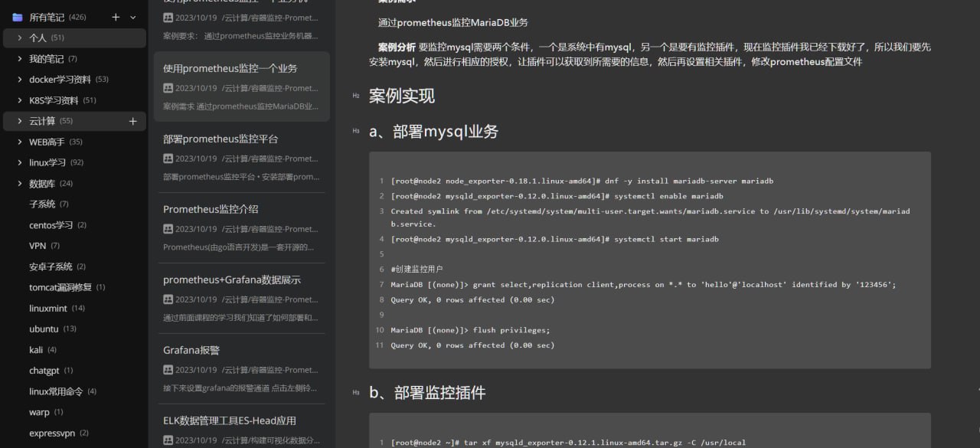The width and height of the screenshot is (980, 448).
Task: Click note icon on Prometheus监控介绍 entry
Action: point(168,229)
